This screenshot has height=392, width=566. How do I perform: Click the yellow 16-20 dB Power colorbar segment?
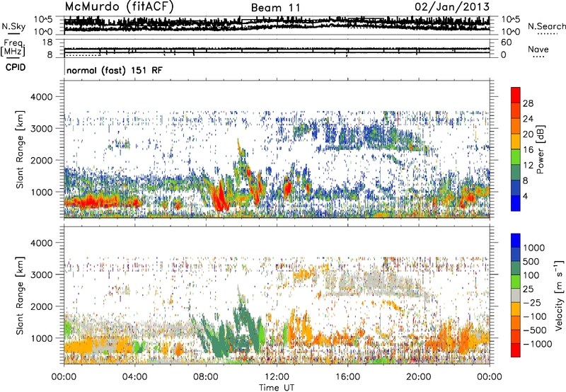click(516, 142)
